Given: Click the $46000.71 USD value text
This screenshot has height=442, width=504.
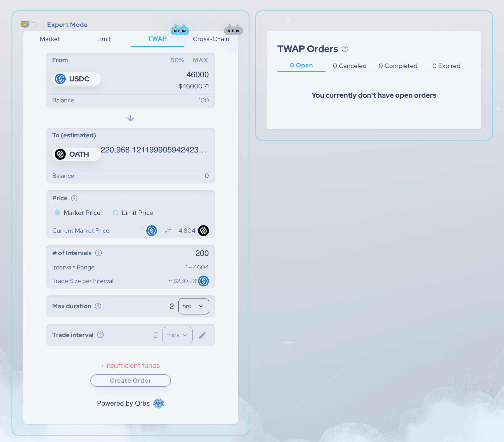Looking at the screenshot, I should (194, 86).
